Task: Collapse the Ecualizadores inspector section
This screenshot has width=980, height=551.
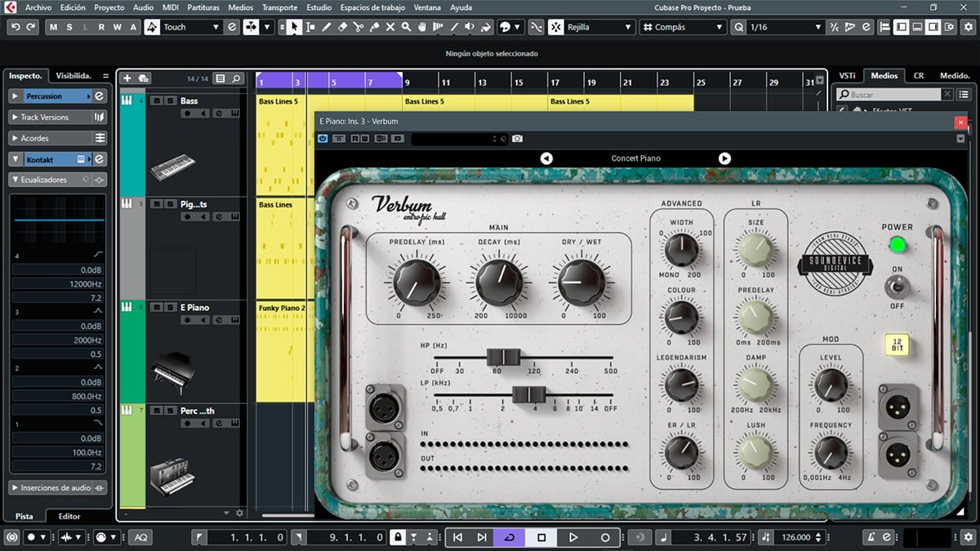Action: click(x=15, y=180)
